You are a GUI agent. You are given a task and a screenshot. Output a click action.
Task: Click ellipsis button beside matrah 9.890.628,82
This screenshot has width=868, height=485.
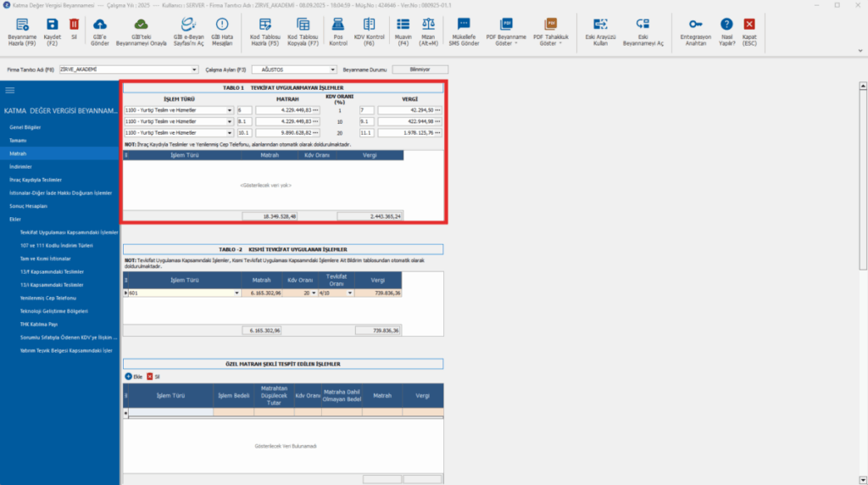(315, 133)
